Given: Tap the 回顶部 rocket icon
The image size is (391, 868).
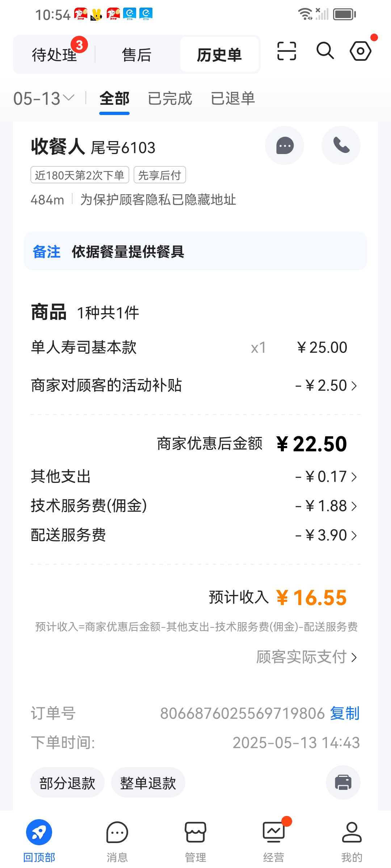Looking at the screenshot, I should (39, 832).
